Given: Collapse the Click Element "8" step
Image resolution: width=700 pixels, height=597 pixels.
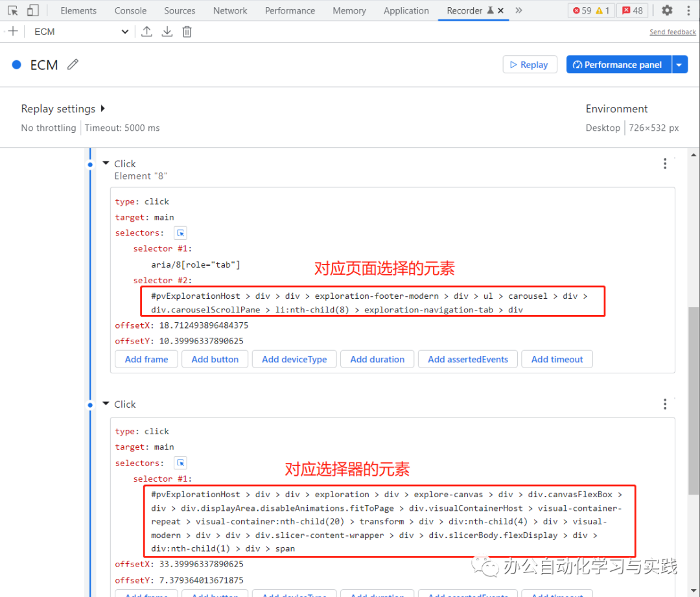Looking at the screenshot, I should coord(106,163).
